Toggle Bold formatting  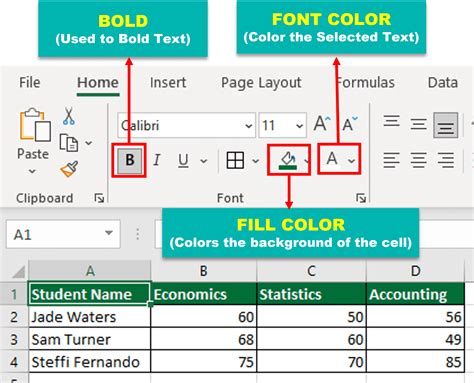(x=129, y=160)
